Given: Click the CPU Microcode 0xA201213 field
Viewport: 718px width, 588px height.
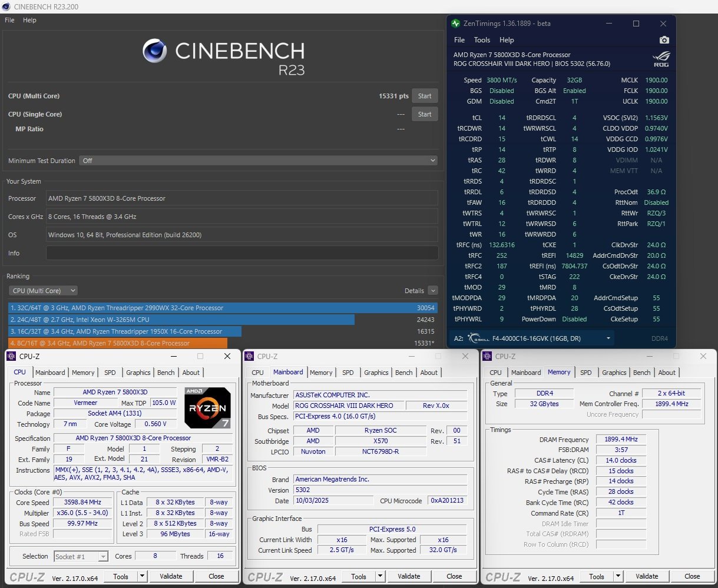Looking at the screenshot, I should [x=446, y=500].
